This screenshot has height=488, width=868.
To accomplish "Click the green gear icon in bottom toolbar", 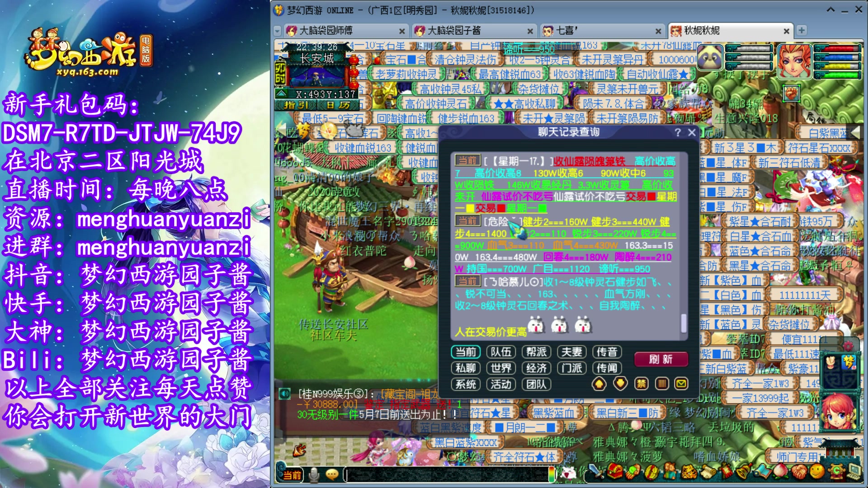I will [836, 471].
